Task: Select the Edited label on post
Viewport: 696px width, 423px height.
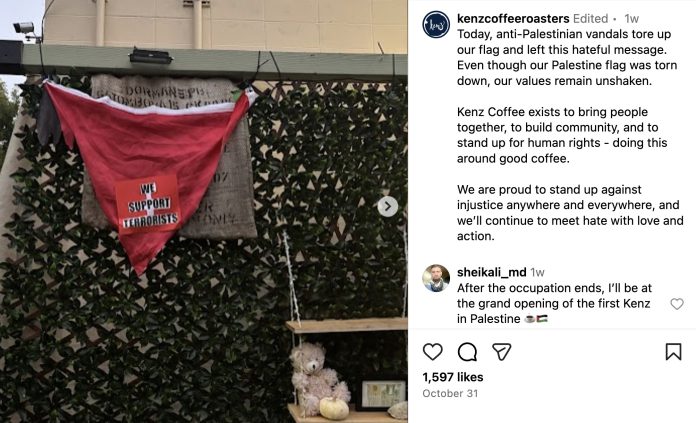Action: pyautogui.click(x=590, y=19)
